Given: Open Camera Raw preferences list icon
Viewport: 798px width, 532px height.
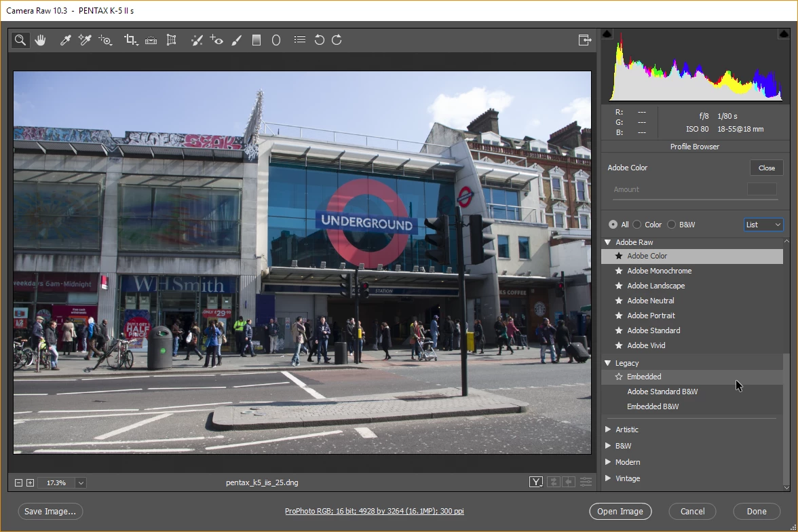Looking at the screenshot, I should [x=300, y=39].
